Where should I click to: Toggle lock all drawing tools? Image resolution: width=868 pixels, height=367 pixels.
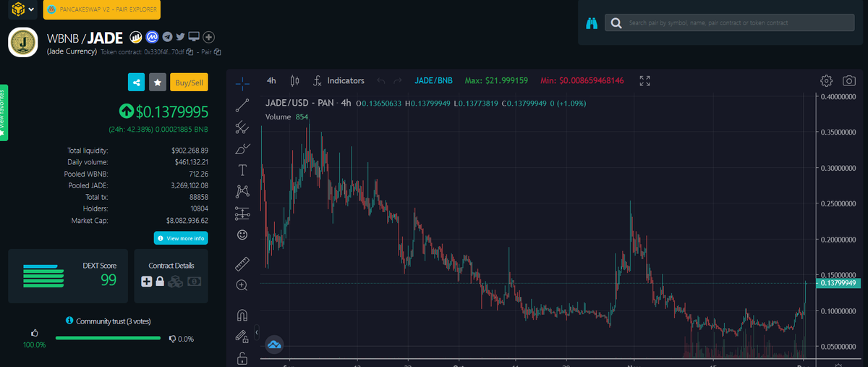(x=242, y=358)
